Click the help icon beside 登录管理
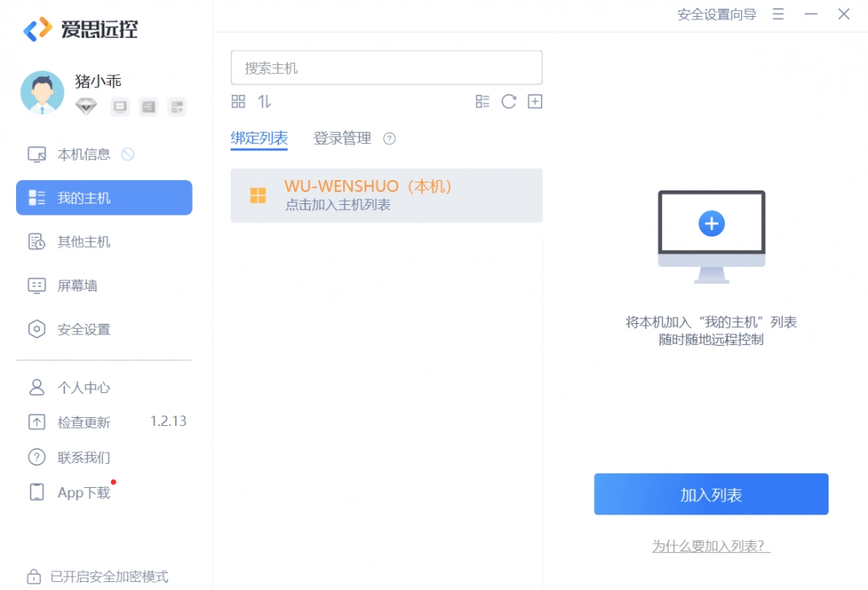Image resolution: width=868 pixels, height=590 pixels. tap(390, 138)
